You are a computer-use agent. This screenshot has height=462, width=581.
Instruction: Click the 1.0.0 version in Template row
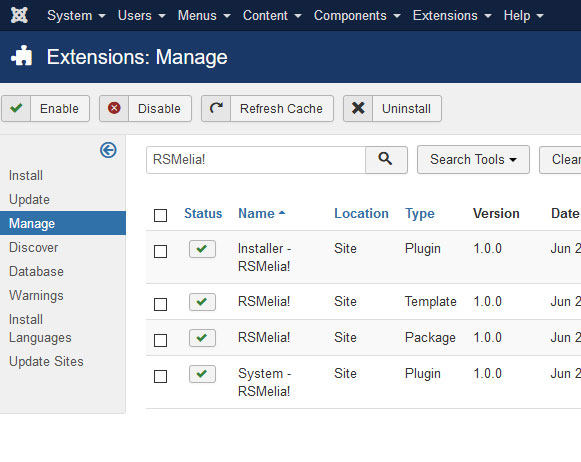tap(488, 302)
